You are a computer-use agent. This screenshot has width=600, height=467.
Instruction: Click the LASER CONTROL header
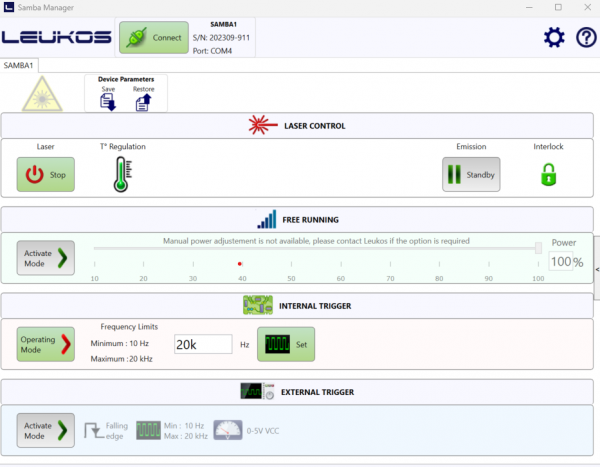pos(315,126)
